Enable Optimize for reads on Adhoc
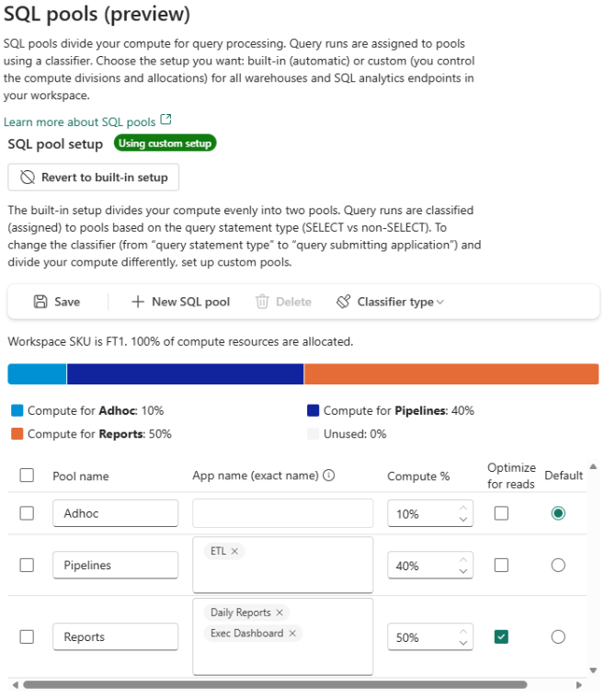The width and height of the screenshot is (616, 699). [x=501, y=513]
